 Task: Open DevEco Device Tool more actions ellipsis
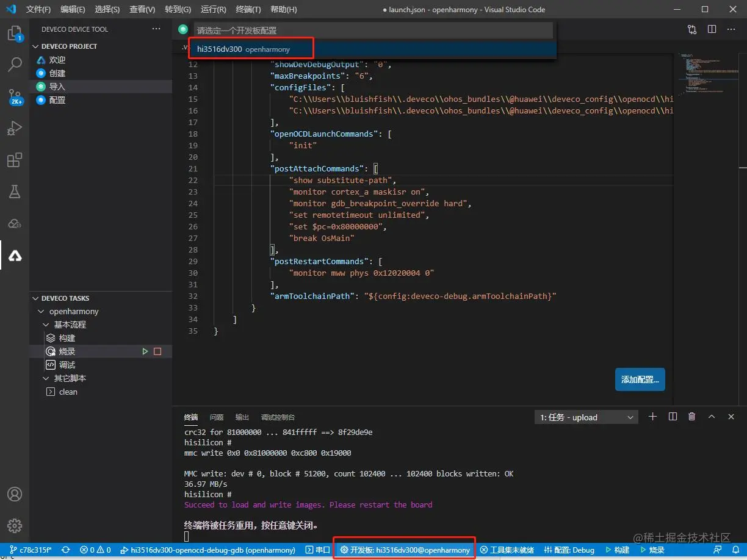tap(156, 29)
